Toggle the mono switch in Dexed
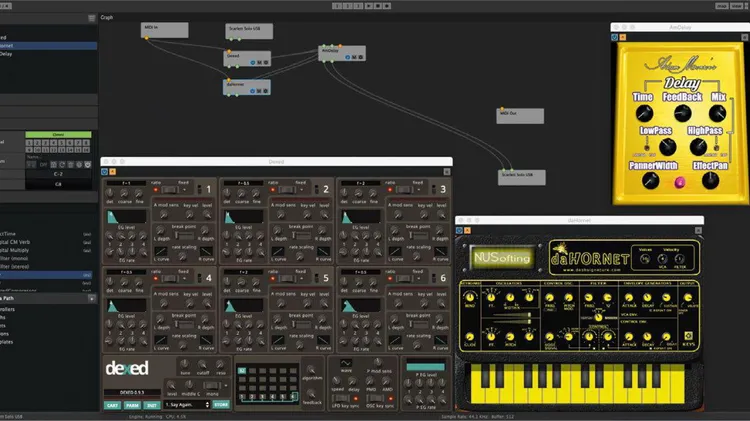Image resolution: width=750 pixels, height=421 pixels. point(212,385)
